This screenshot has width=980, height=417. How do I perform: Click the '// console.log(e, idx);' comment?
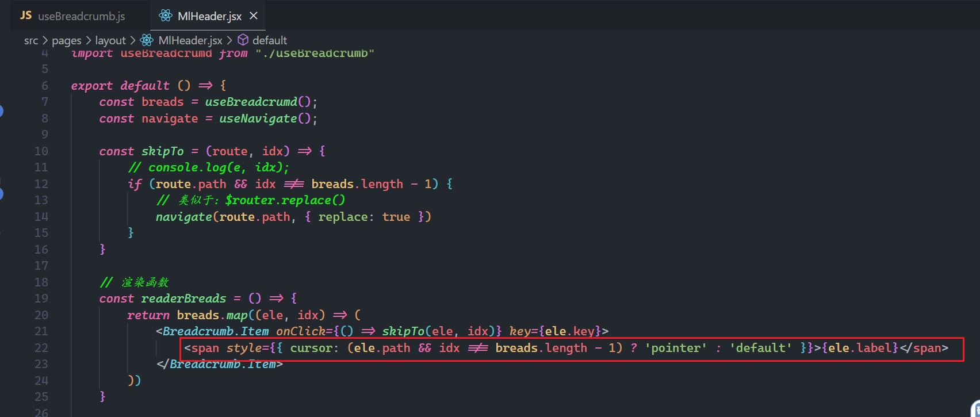click(209, 167)
